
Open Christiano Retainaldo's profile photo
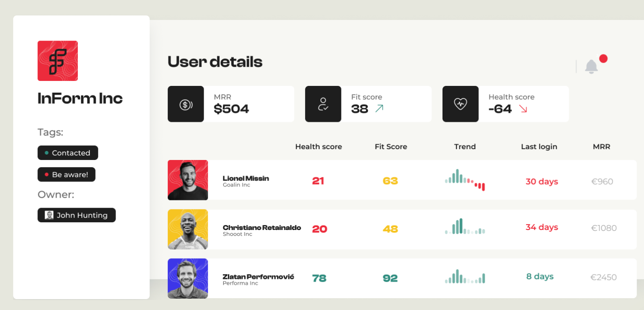188,229
